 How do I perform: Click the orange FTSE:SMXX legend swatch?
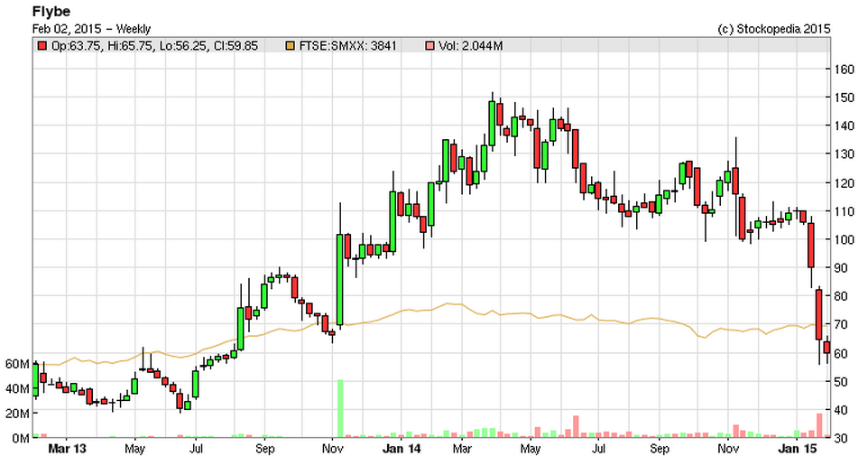[x=290, y=46]
